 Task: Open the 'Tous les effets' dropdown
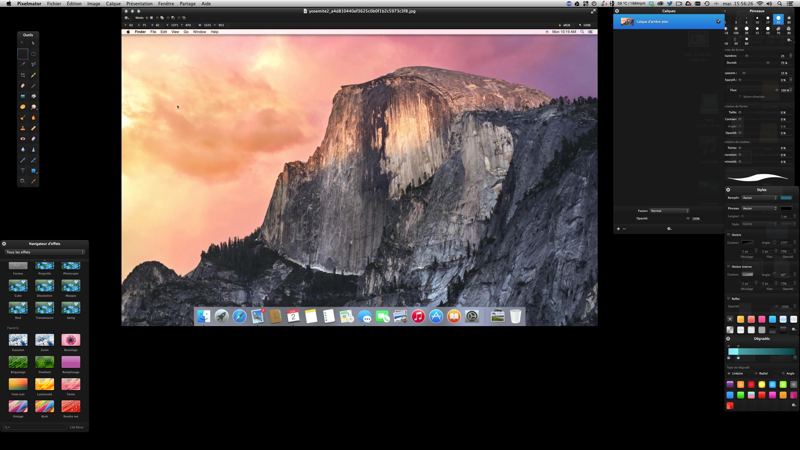(44, 252)
